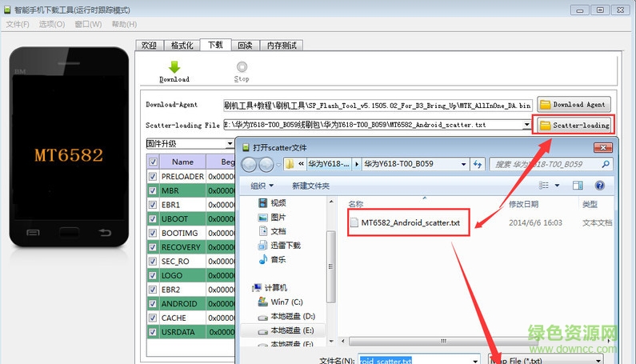Click the 新建文件夹 button
This screenshot has height=364, width=636.
tap(310, 186)
